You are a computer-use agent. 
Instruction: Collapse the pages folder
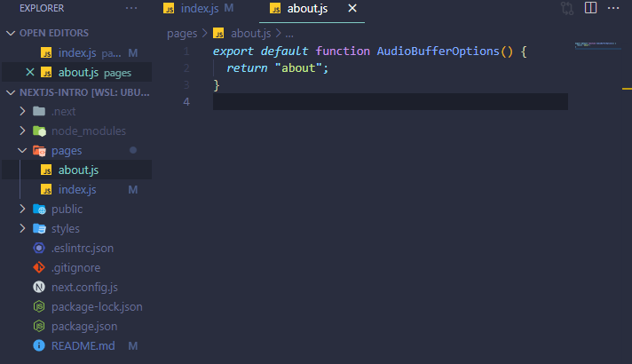tap(23, 151)
